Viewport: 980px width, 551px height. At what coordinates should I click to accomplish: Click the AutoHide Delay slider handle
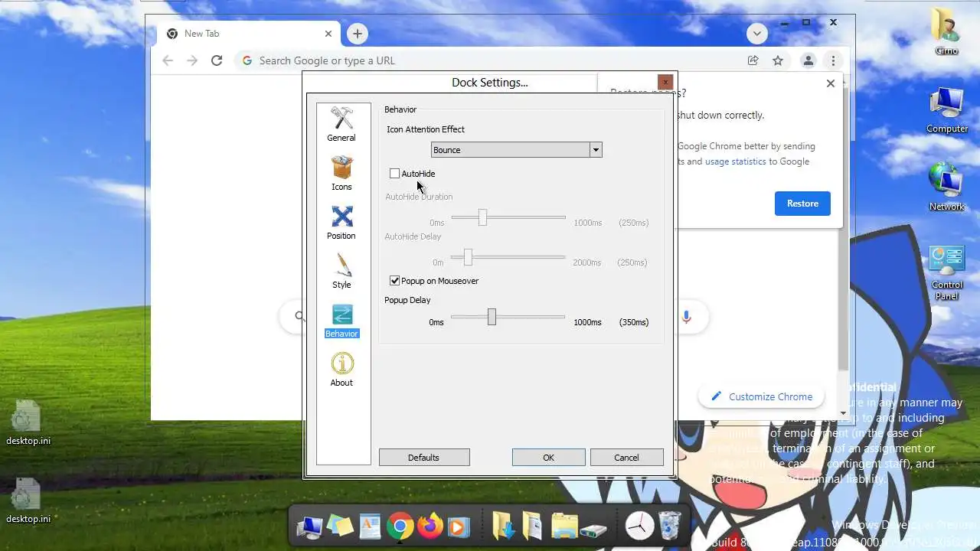click(x=468, y=257)
